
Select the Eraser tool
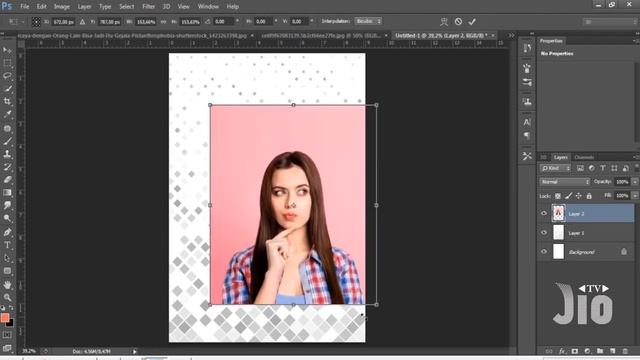7,180
